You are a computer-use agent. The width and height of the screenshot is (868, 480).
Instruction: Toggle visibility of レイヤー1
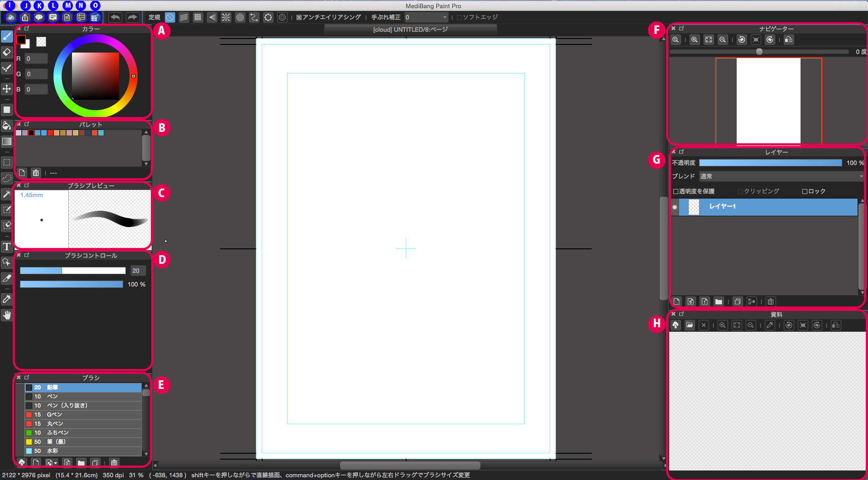(675, 207)
